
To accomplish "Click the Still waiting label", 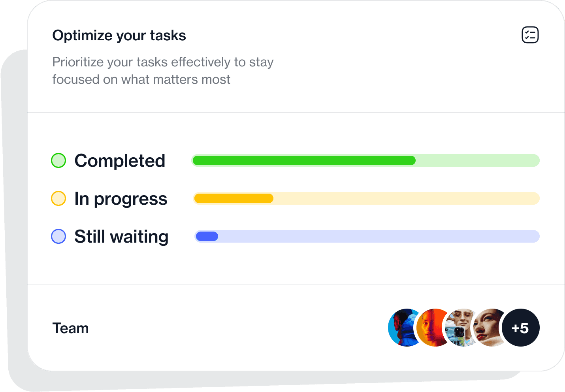I will (x=121, y=237).
